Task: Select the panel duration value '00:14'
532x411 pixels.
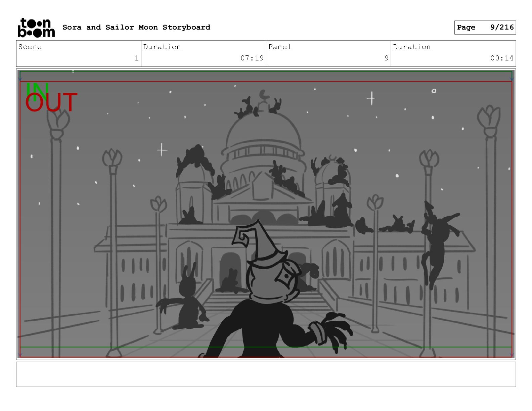Action: pyautogui.click(x=502, y=58)
